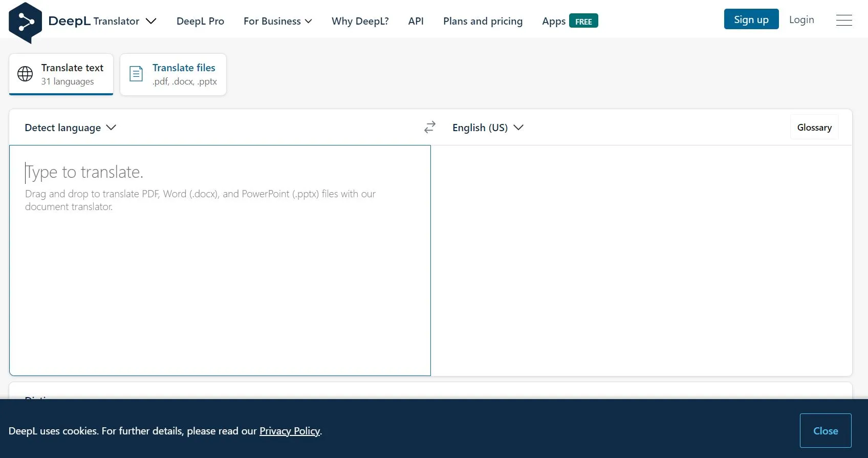
Task: Open the Detect language source dropdown
Action: pos(71,128)
